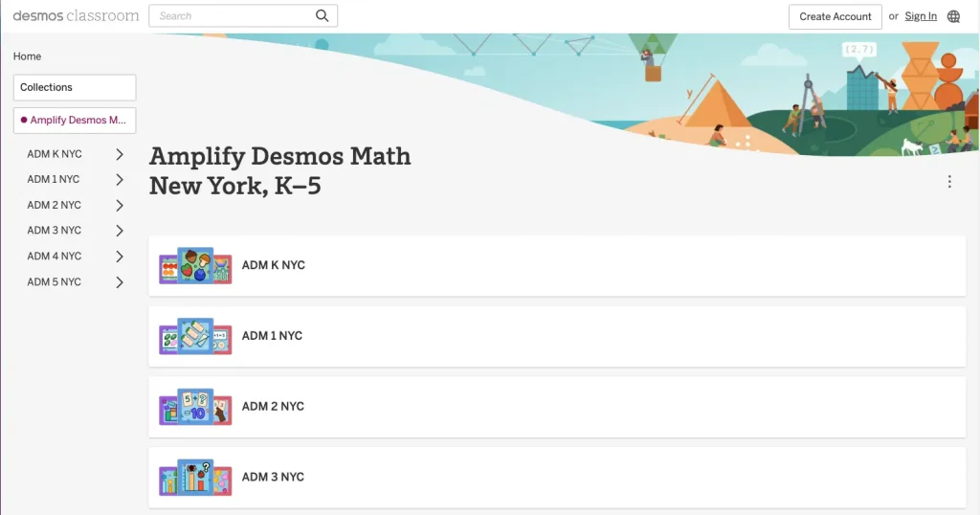Expand ADM 2 NYC chevron in sidebar
980x515 pixels.
coord(120,206)
